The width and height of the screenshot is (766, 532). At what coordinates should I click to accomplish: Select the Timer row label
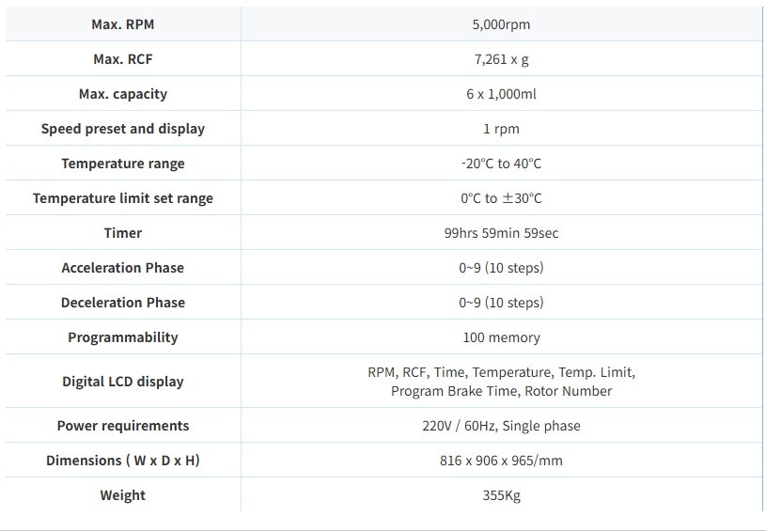coord(123,233)
